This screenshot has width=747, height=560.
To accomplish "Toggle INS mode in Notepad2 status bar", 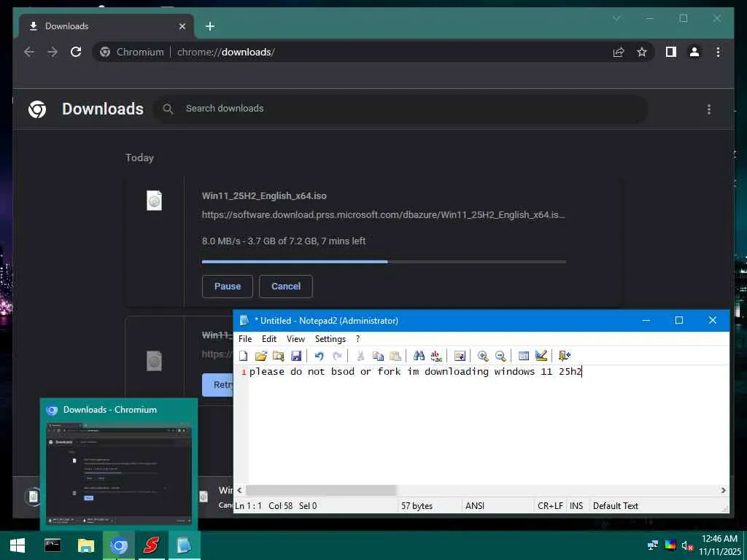I will [x=576, y=506].
